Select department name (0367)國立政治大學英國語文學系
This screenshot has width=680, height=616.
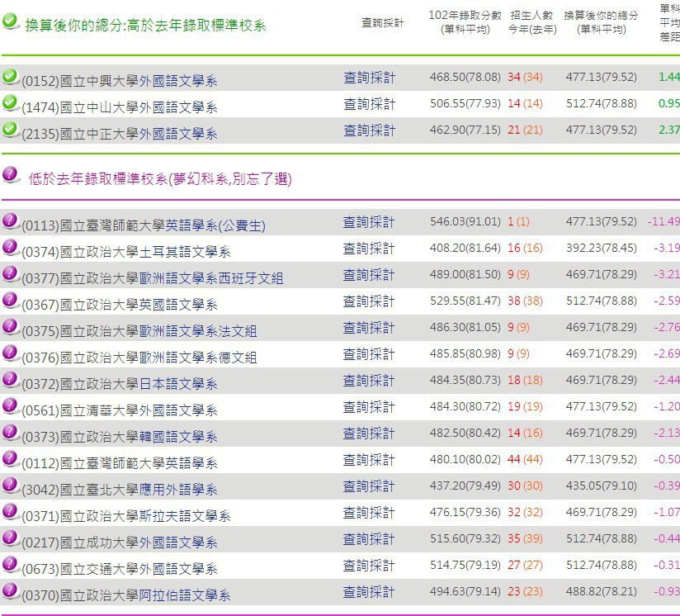120,305
